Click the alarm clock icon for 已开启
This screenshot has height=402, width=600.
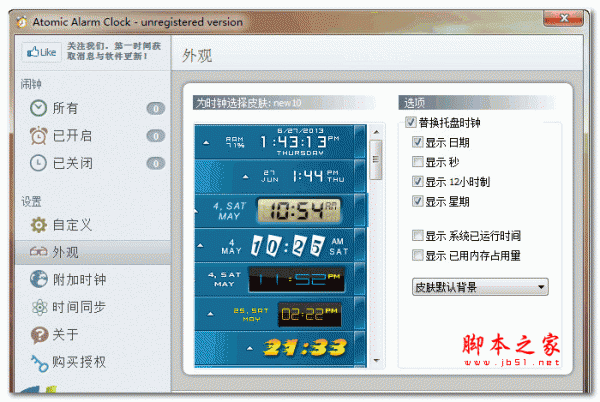tap(38, 136)
